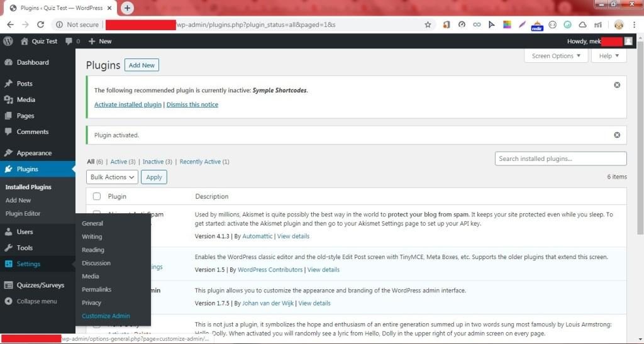
Task: Click the WordPress logo in admin bar
Action: 8,41
